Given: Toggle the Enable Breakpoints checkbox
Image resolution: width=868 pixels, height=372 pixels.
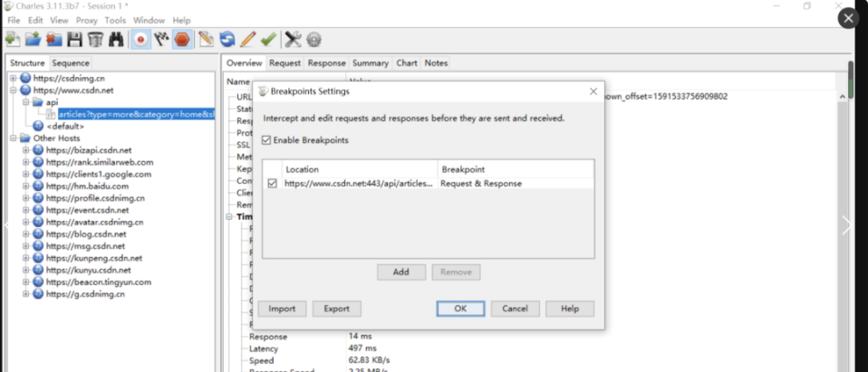Looking at the screenshot, I should coord(267,140).
